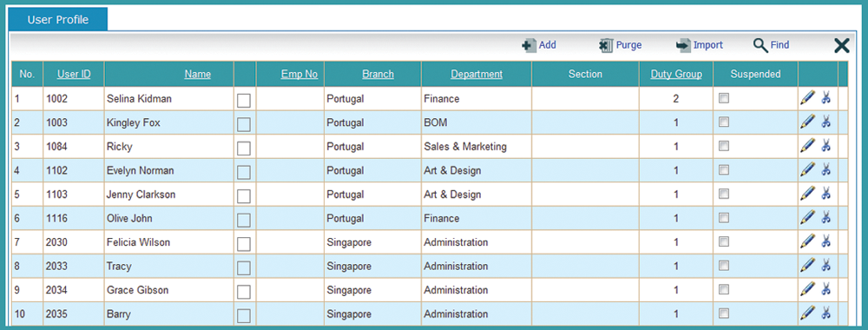Sort table by Department header link
Image resolution: width=868 pixels, height=330 pixels.
click(477, 74)
